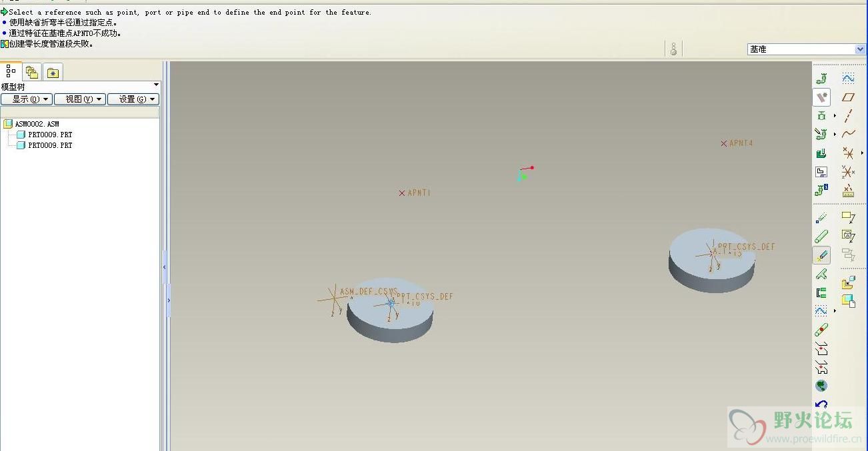Image resolution: width=868 pixels, height=451 pixels.
Task: Click the pipe with red break icon
Action: (821, 330)
